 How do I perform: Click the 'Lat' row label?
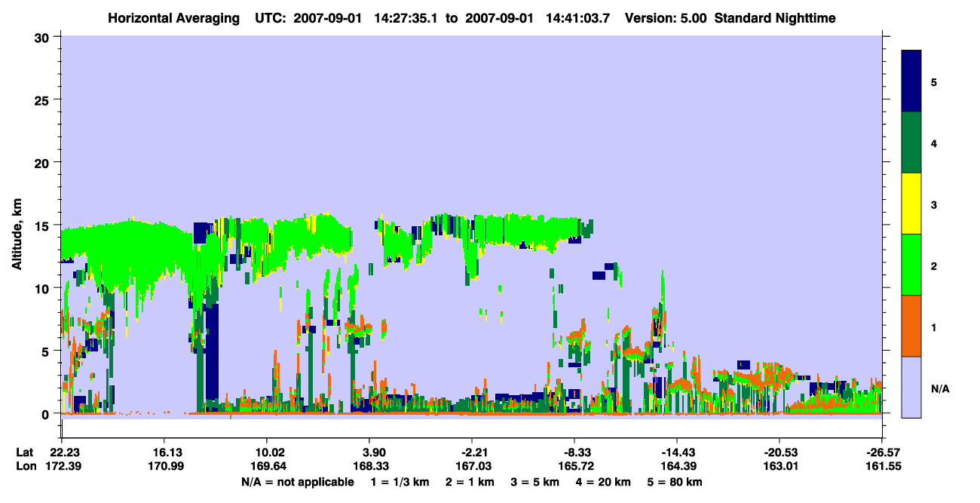click(24, 452)
